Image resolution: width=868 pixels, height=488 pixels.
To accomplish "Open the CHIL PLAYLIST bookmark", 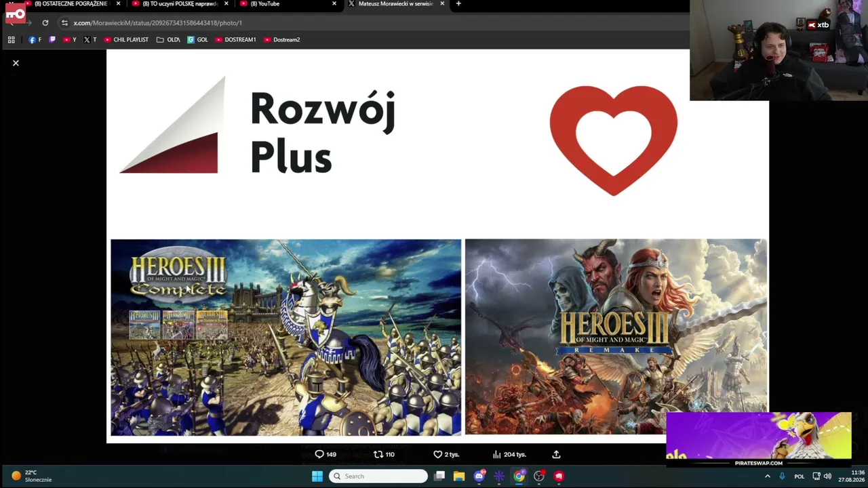I will [125, 40].
